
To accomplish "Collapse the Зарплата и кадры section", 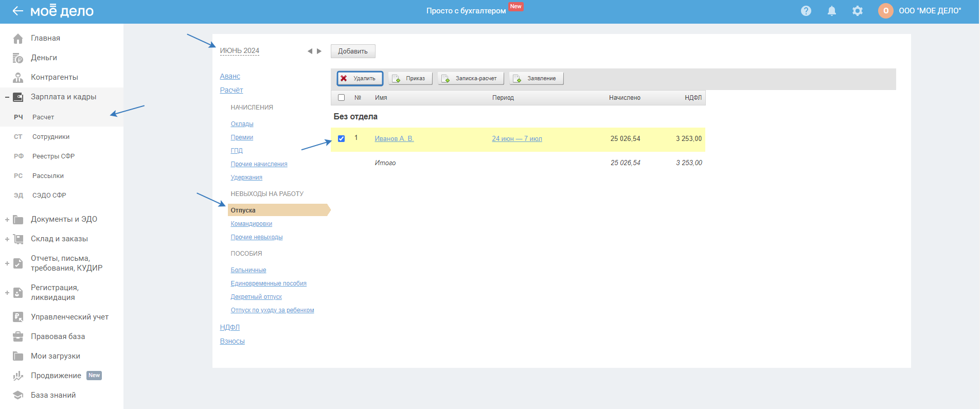I will 7,97.
